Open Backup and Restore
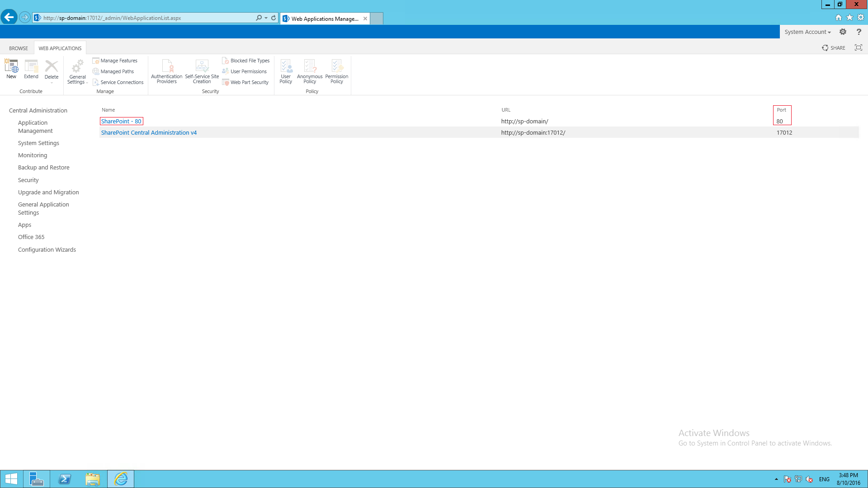This screenshot has width=868, height=488. click(44, 167)
